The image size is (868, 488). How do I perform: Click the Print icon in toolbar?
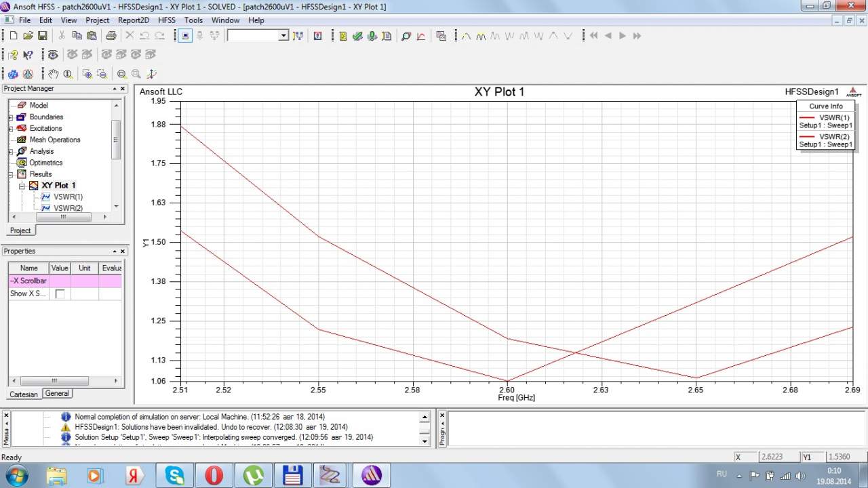tap(111, 36)
